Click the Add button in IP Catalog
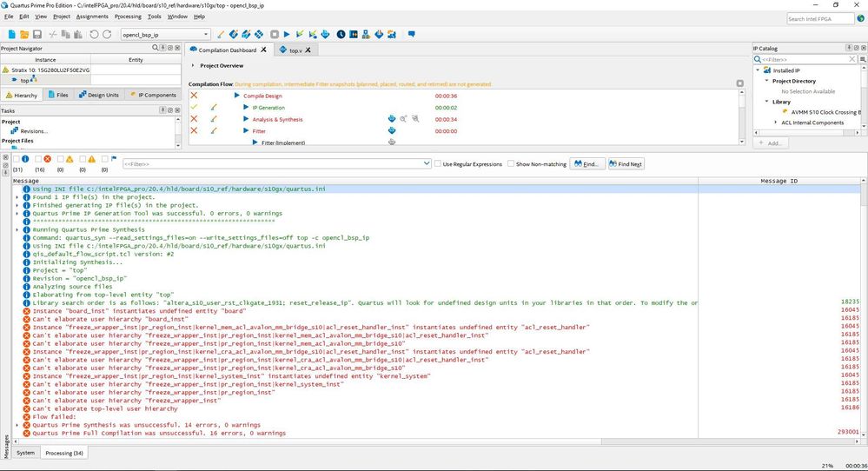The height and width of the screenshot is (471, 868). (769, 143)
